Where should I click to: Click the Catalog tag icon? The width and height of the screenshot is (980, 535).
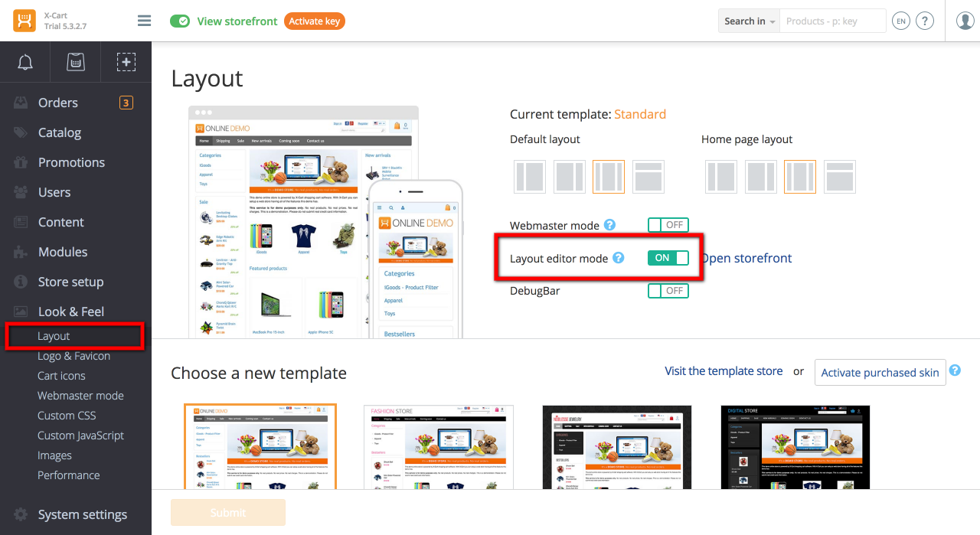21,132
